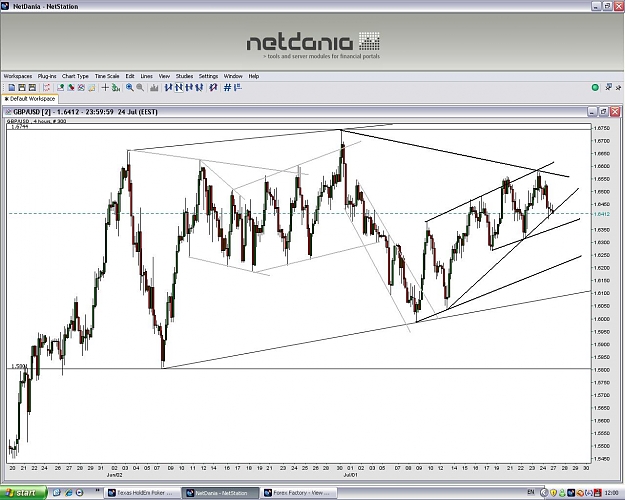Click the new blank document toolbar icon
Viewport: 625px width, 500px height.
pyautogui.click(x=12, y=87)
